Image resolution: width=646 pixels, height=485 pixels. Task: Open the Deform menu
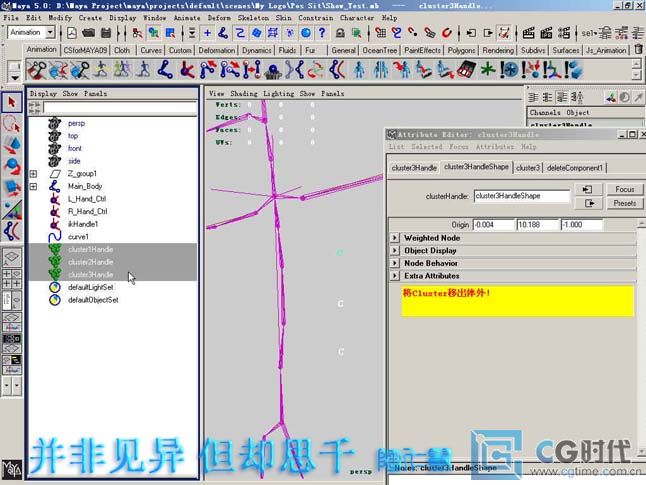(x=219, y=18)
